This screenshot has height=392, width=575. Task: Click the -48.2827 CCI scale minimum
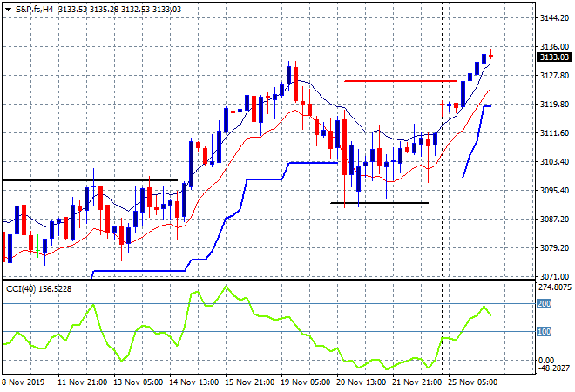pyautogui.click(x=555, y=368)
